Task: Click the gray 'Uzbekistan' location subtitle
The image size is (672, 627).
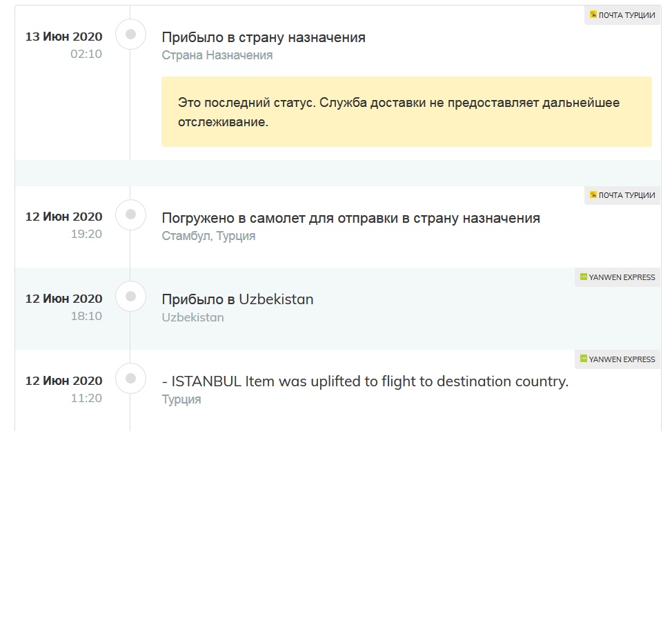Action: (x=192, y=317)
